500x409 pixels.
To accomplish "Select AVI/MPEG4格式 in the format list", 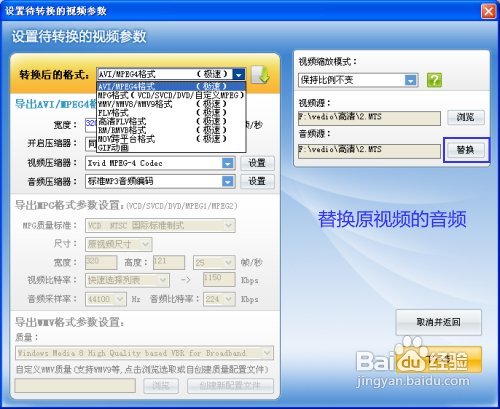I will click(x=171, y=86).
